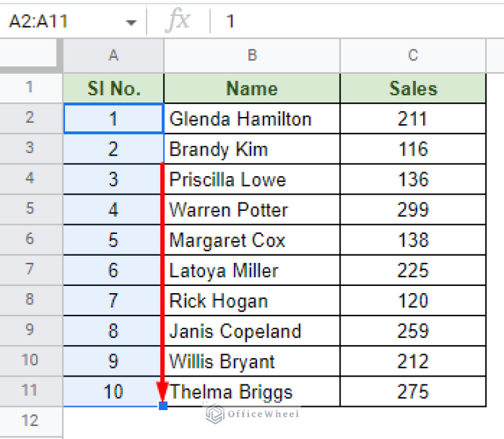
Task: Select the Glenda Hamilton cell
Action: coord(252,119)
